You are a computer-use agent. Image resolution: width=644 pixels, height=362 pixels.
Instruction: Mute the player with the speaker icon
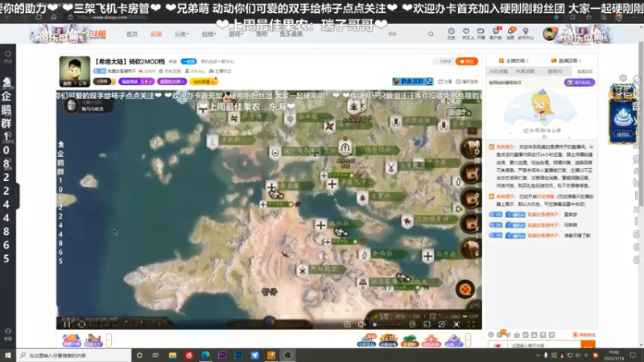point(361,324)
